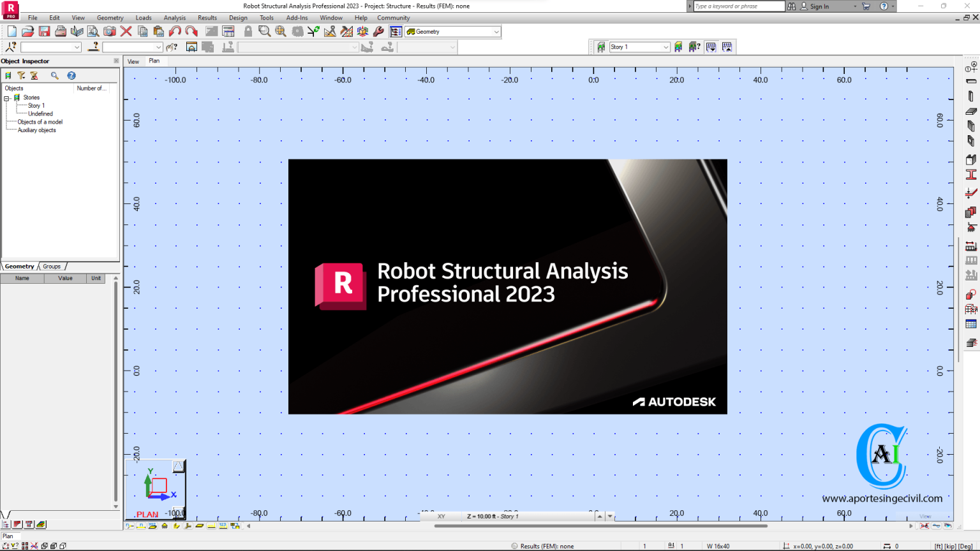Open the Analysis menu
The width and height of the screenshot is (980, 551).
point(174,18)
